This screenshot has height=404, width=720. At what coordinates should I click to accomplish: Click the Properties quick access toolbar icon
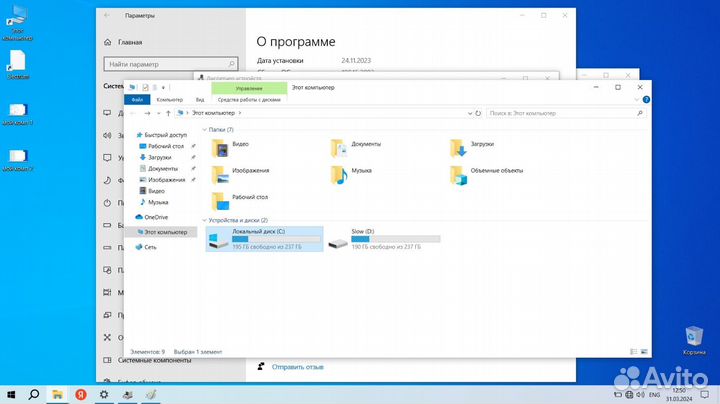coord(145,87)
